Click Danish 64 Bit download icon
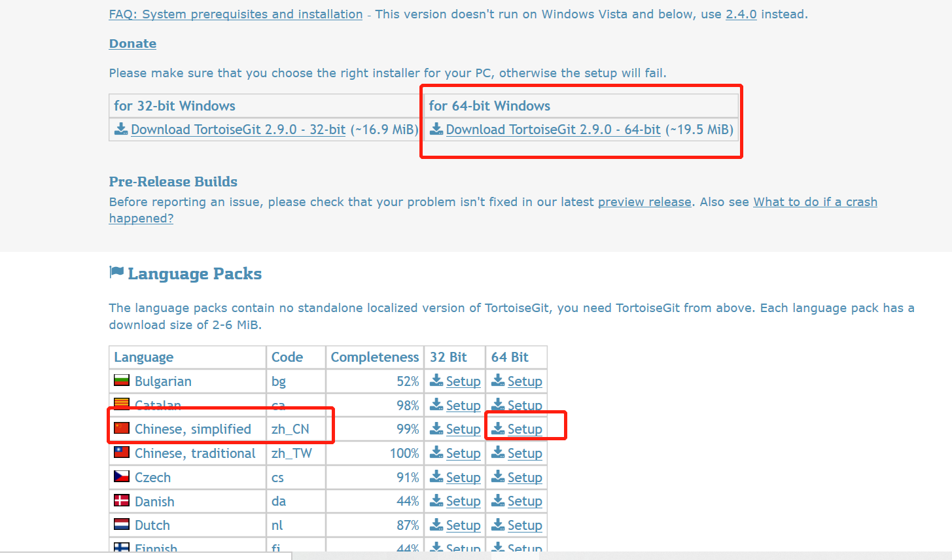 click(x=498, y=500)
